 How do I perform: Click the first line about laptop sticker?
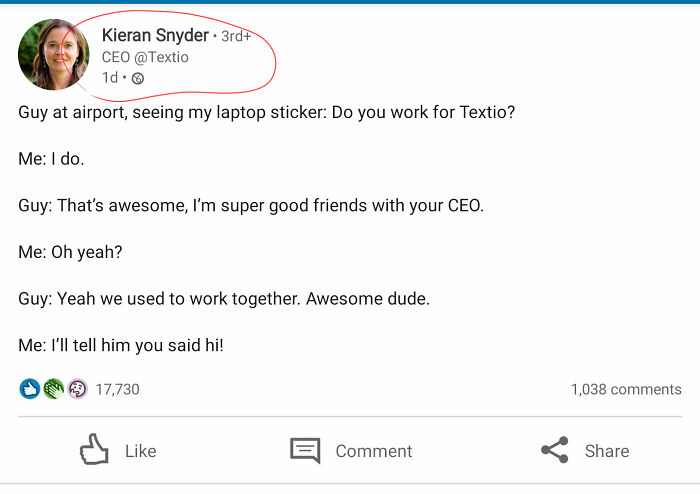click(x=267, y=112)
